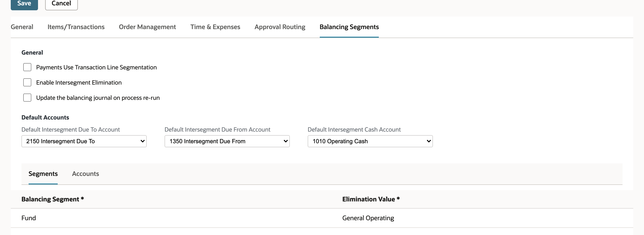This screenshot has height=235, width=644.
Task: Enable Payments Use Transaction Line Segmentation
Action: pyautogui.click(x=27, y=67)
